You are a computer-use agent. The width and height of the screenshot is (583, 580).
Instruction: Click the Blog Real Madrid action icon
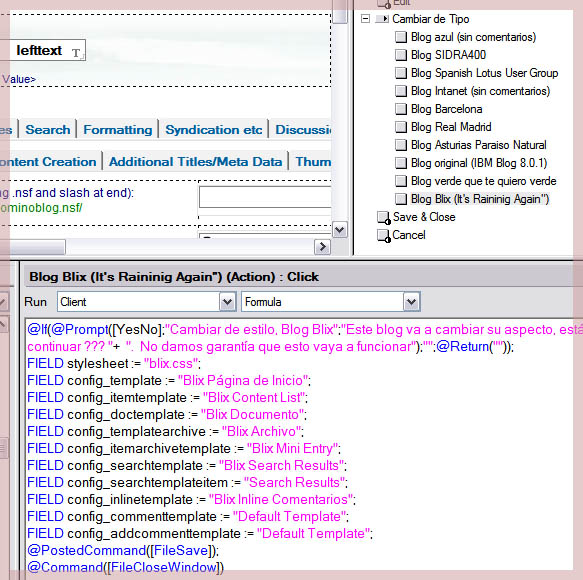pyautogui.click(x=400, y=127)
